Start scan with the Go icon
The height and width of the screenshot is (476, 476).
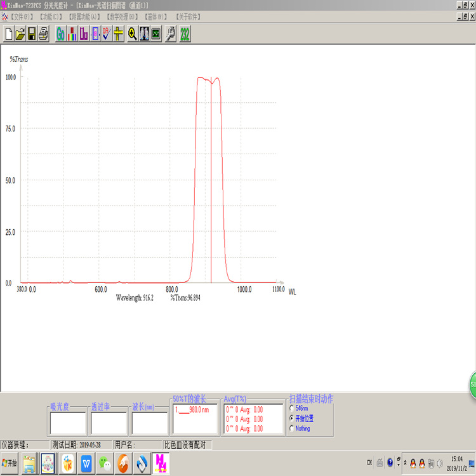click(x=60, y=34)
